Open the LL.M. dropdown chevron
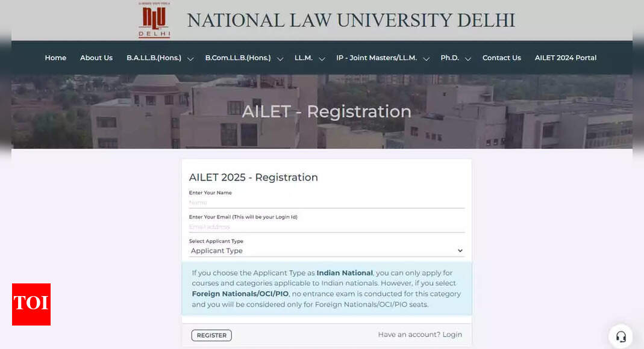 322,58
